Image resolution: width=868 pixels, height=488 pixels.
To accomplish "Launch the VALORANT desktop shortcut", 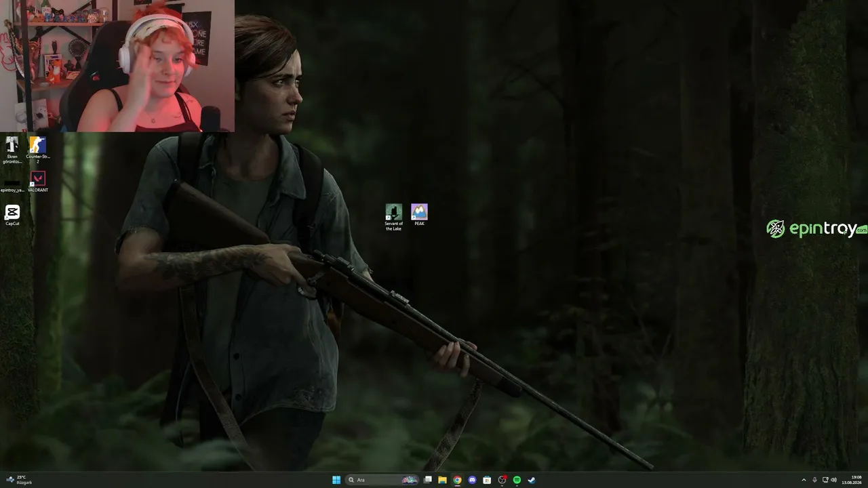I will click(38, 182).
